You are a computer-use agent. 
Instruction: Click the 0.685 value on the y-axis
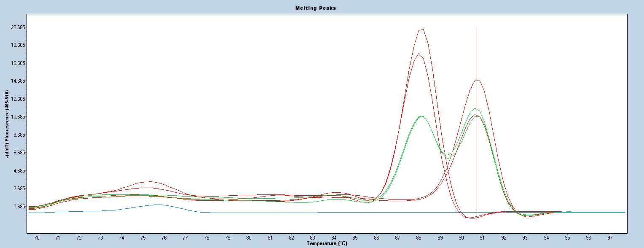pyautogui.click(x=19, y=207)
